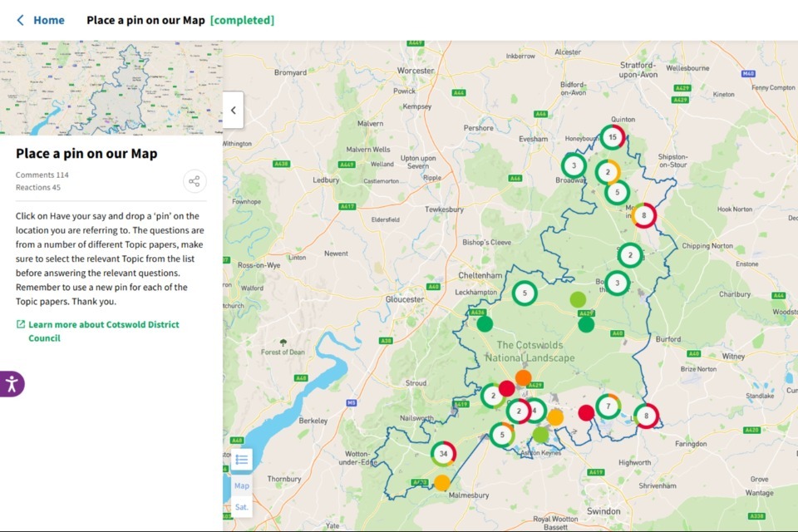Open the cluster pin showing 34

click(x=444, y=454)
